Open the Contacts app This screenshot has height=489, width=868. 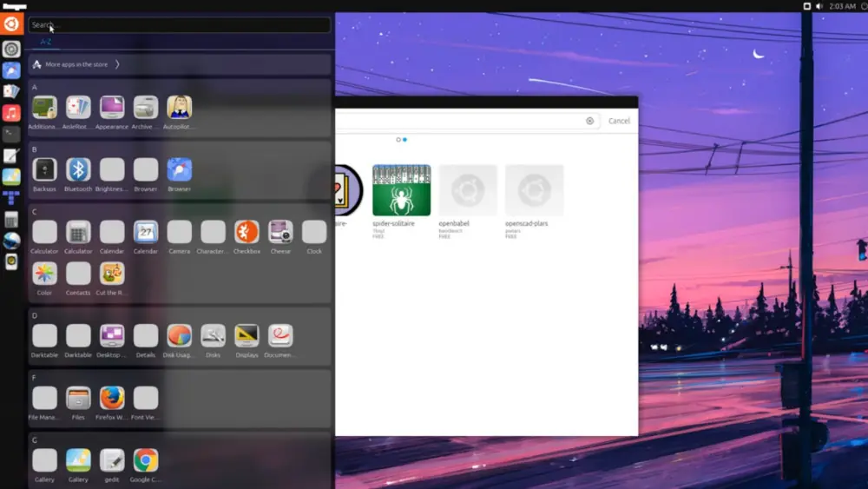pyautogui.click(x=78, y=274)
